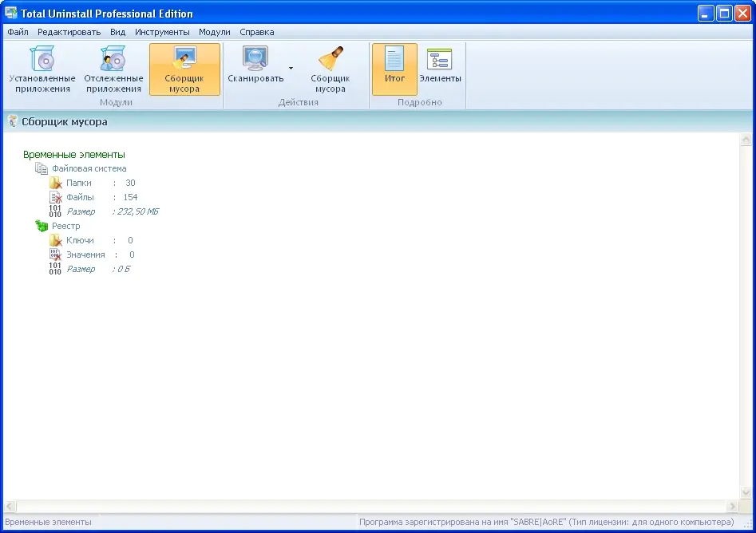
Task: Open the Установленные приложения module
Action: tap(42, 69)
